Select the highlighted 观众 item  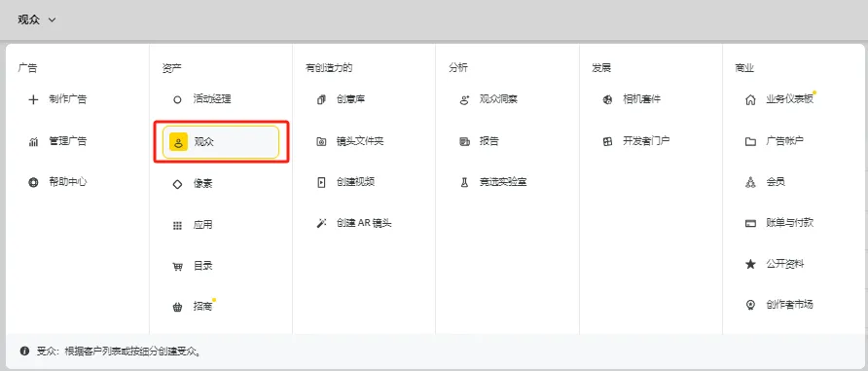point(221,142)
